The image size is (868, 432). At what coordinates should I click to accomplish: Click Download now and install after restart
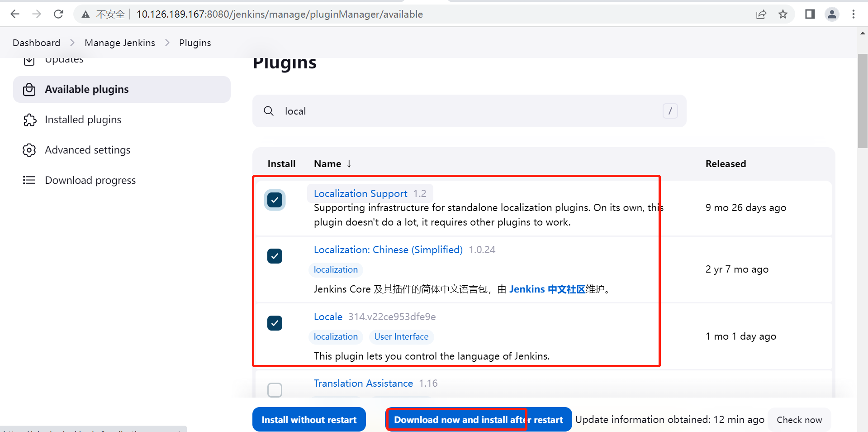click(x=479, y=420)
